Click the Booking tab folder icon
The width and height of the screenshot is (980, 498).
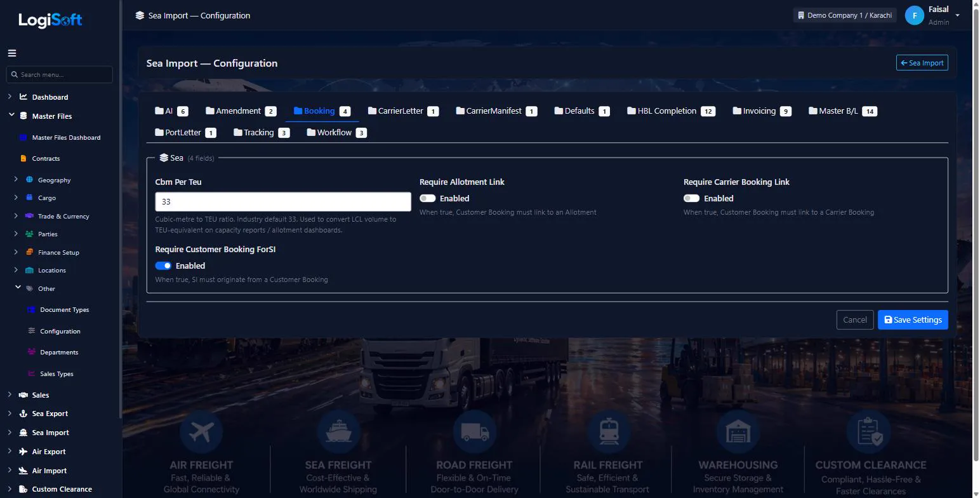tap(298, 111)
